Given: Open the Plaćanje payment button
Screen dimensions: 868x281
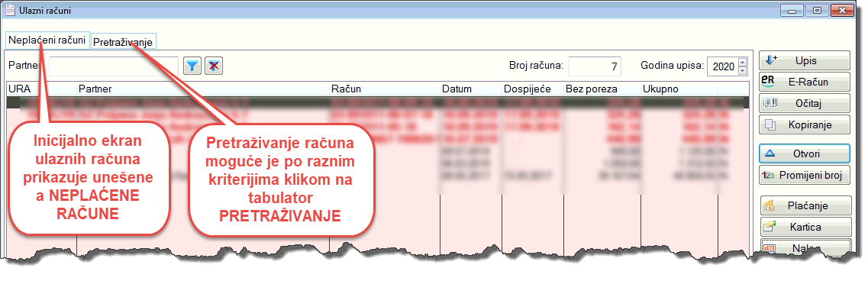Looking at the screenshot, I should (x=805, y=205).
